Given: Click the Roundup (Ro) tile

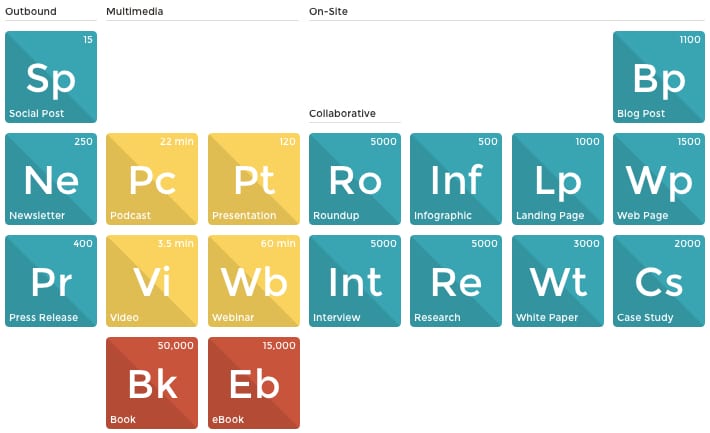Looking at the screenshot, I should coord(355,179).
